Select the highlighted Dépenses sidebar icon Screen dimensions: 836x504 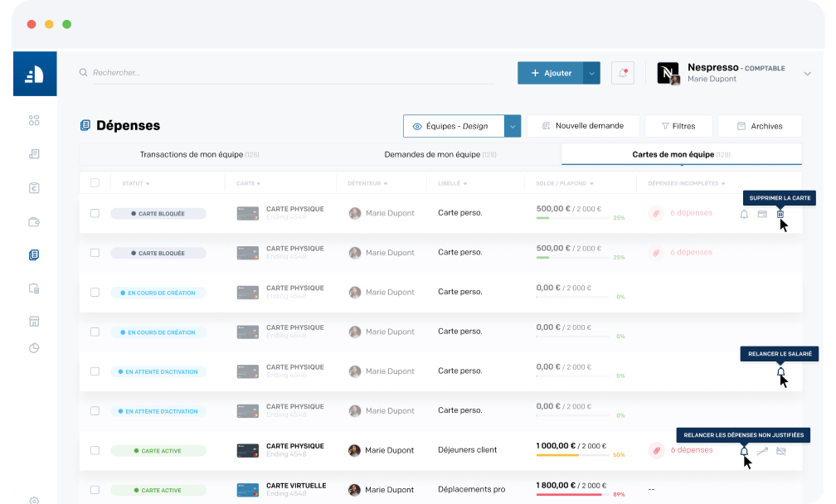34,255
